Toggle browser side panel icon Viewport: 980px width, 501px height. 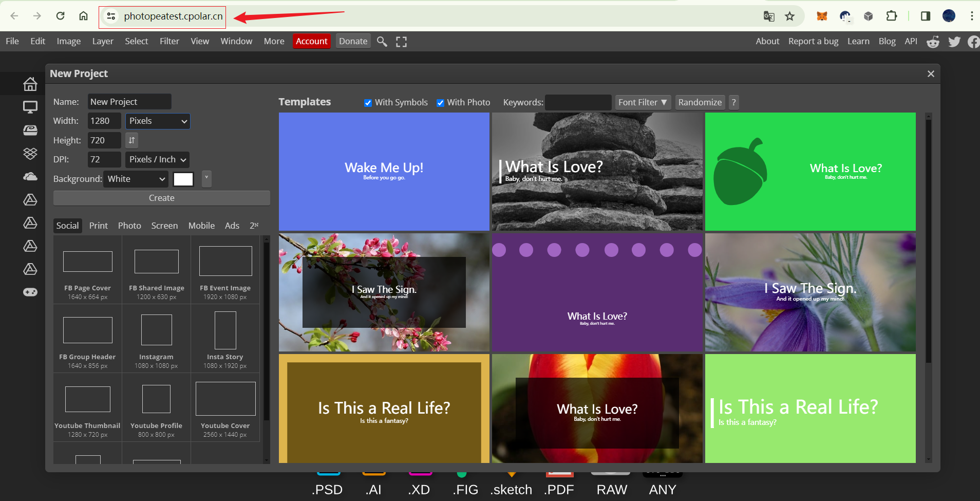[925, 16]
